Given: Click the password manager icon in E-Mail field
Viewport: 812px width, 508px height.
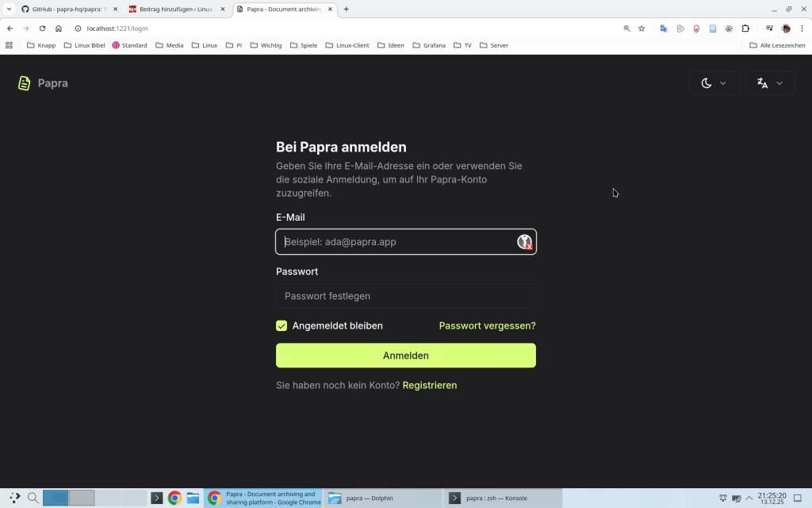Looking at the screenshot, I should (524, 242).
